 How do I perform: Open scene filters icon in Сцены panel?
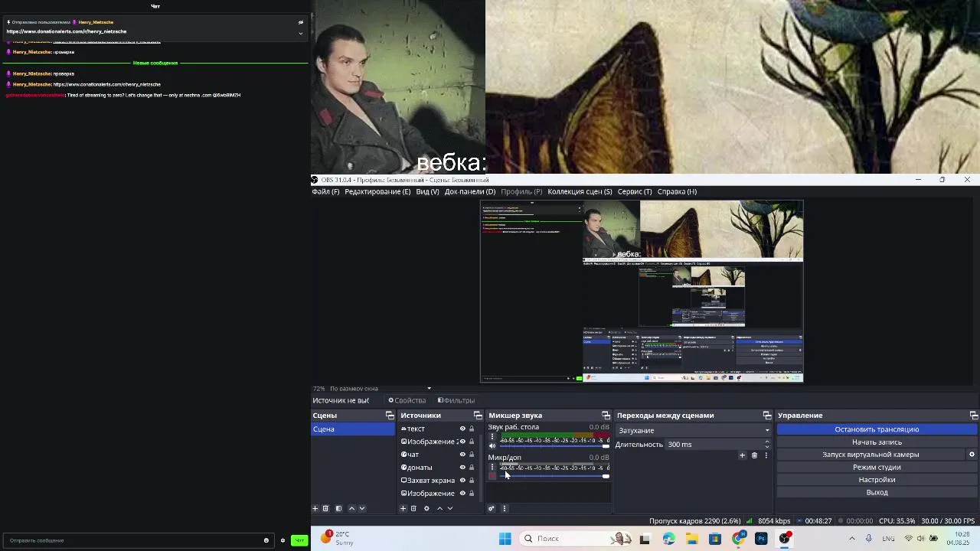[x=338, y=508]
